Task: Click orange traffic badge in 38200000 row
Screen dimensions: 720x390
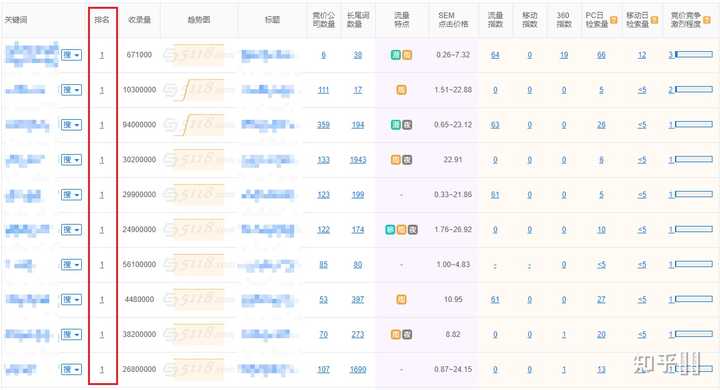Action: click(396, 334)
